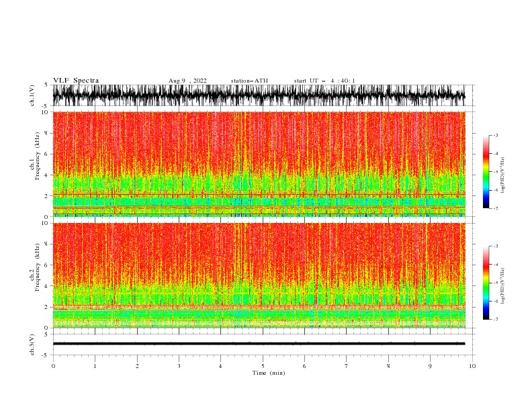Click inside the ch.1 spectrogram panel
This screenshot has height=411, width=532.
tap(259, 164)
